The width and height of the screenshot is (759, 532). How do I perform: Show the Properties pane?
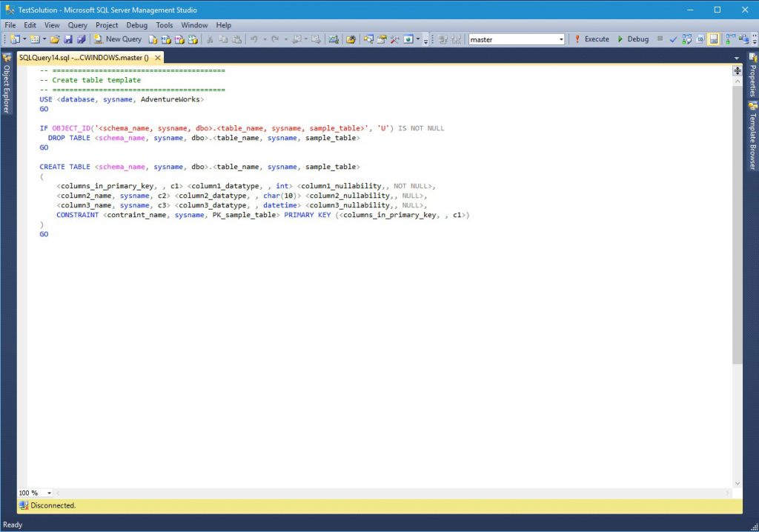pyautogui.click(x=754, y=82)
